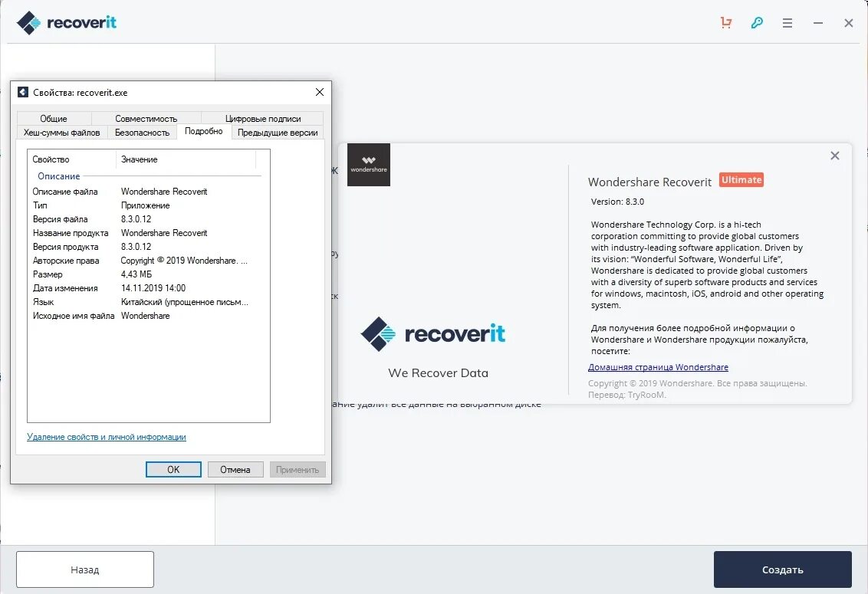Select the Исходное имя файла row
Viewport: 868px width, 594px height.
pos(145,316)
